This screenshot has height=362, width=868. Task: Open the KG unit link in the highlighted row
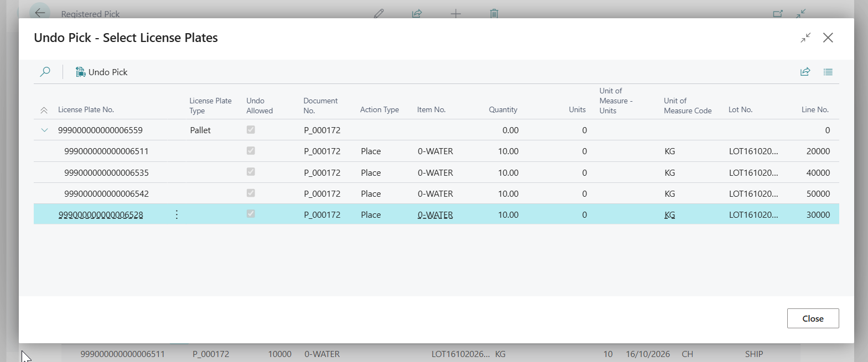click(669, 214)
